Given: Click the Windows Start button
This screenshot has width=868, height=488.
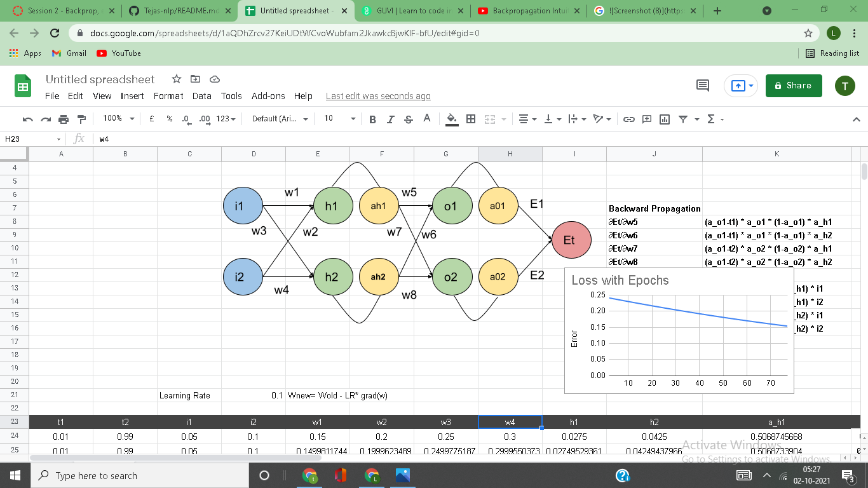Looking at the screenshot, I should point(14,475).
